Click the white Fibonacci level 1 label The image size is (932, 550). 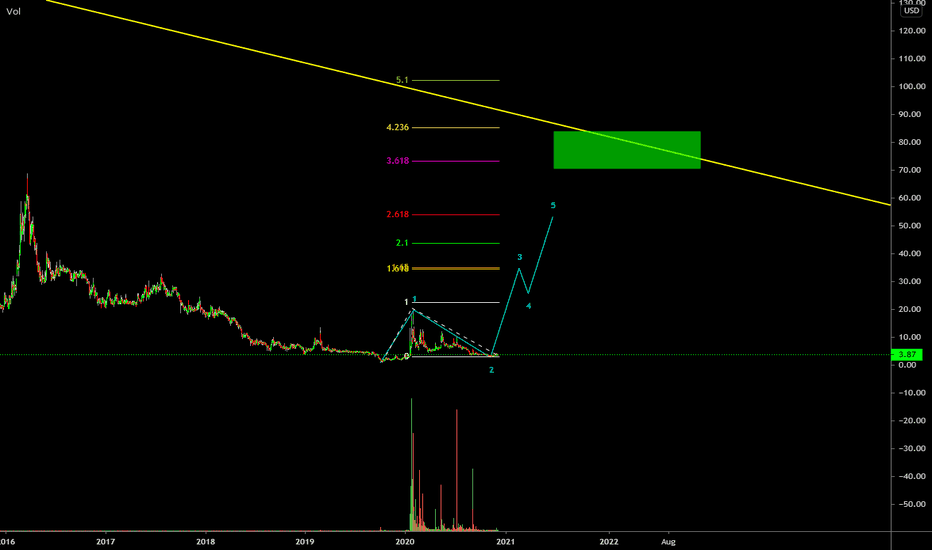[x=407, y=302]
